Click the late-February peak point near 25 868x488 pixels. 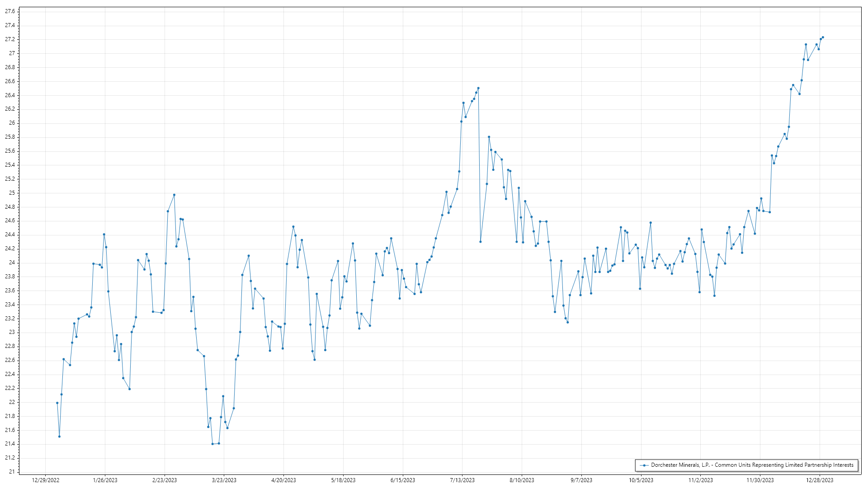[x=174, y=195]
